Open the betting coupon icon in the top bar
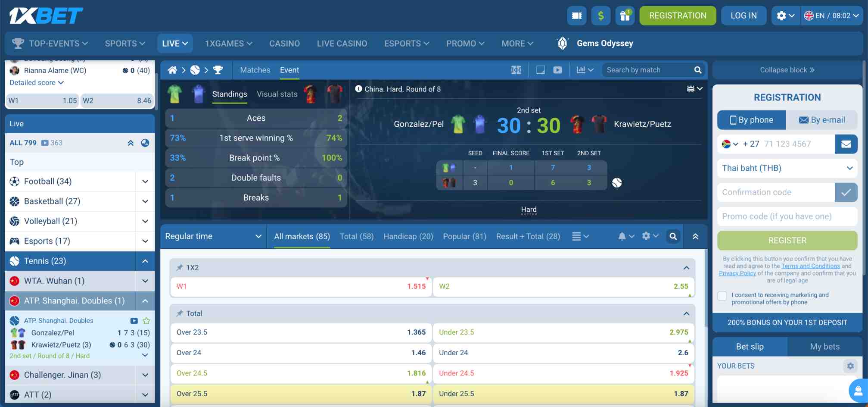Image resolution: width=868 pixels, height=407 pixels. point(576,16)
